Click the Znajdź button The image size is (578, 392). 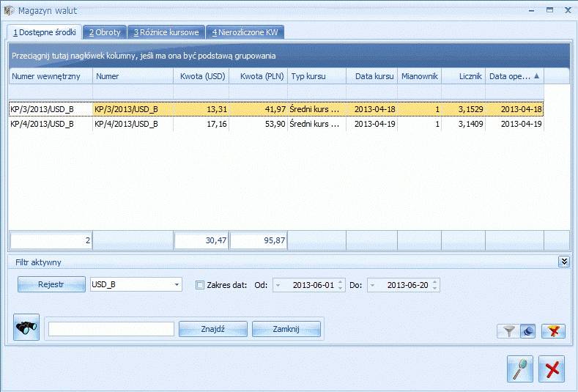coord(212,329)
